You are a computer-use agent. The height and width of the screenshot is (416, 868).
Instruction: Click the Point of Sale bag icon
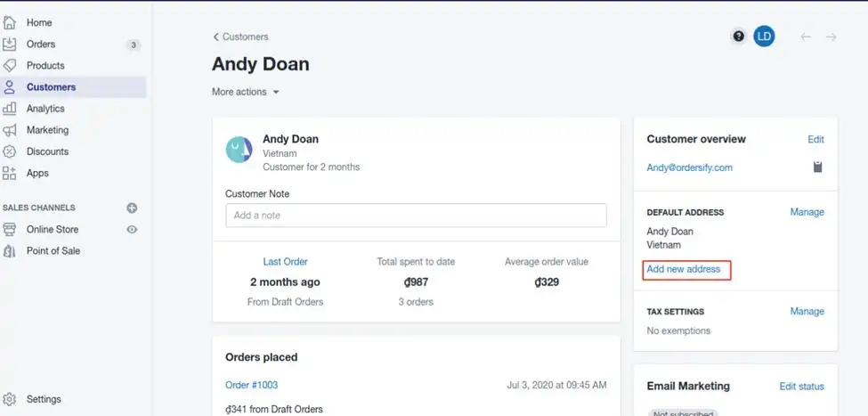[10, 251]
